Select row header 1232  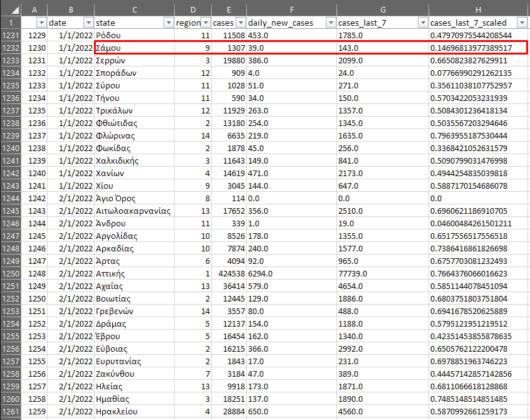pos(11,48)
